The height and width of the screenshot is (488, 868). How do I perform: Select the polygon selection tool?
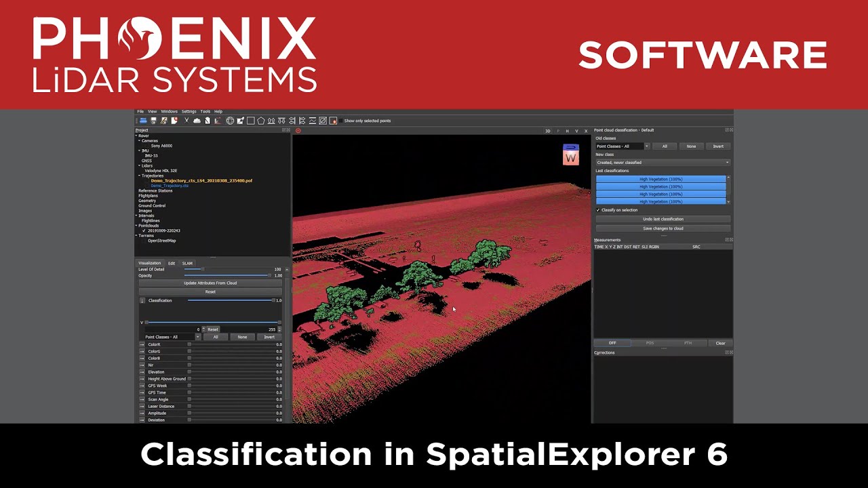260,121
